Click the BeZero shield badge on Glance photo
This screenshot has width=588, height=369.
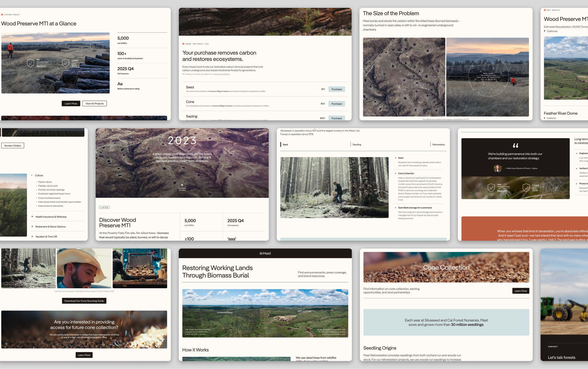31,63
